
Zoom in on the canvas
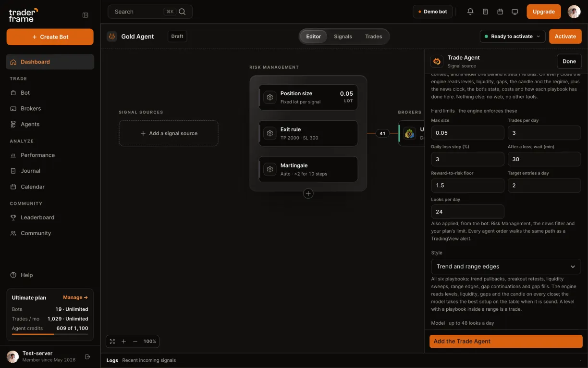pos(123,341)
